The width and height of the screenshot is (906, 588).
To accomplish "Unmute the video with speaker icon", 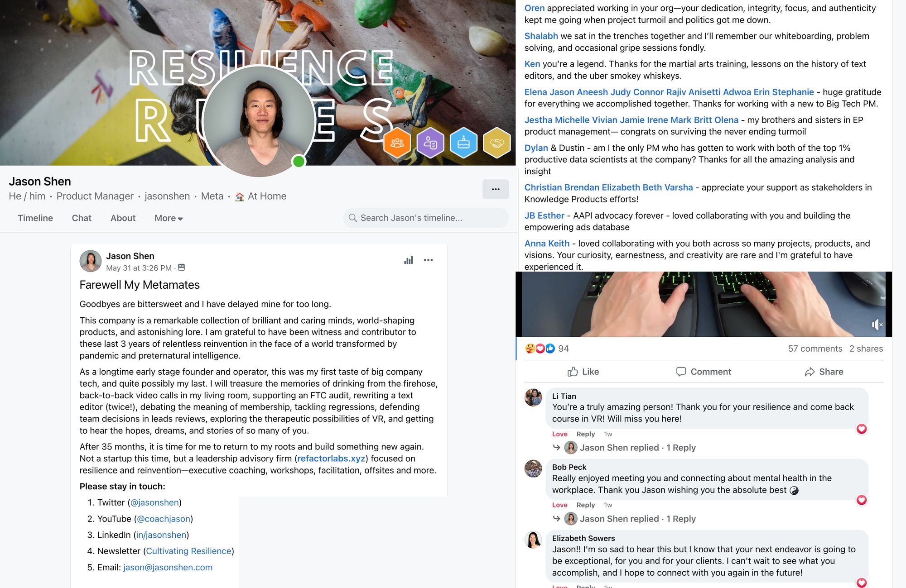I will [x=877, y=325].
